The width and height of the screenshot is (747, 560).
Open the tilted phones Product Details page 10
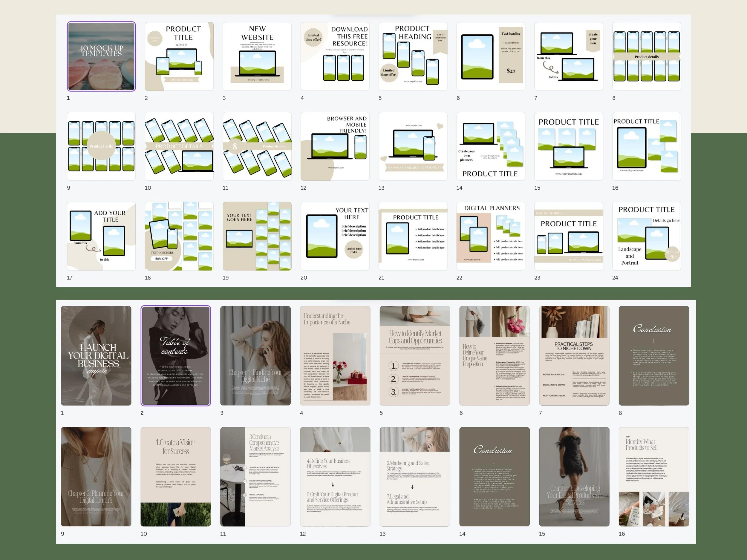click(179, 146)
